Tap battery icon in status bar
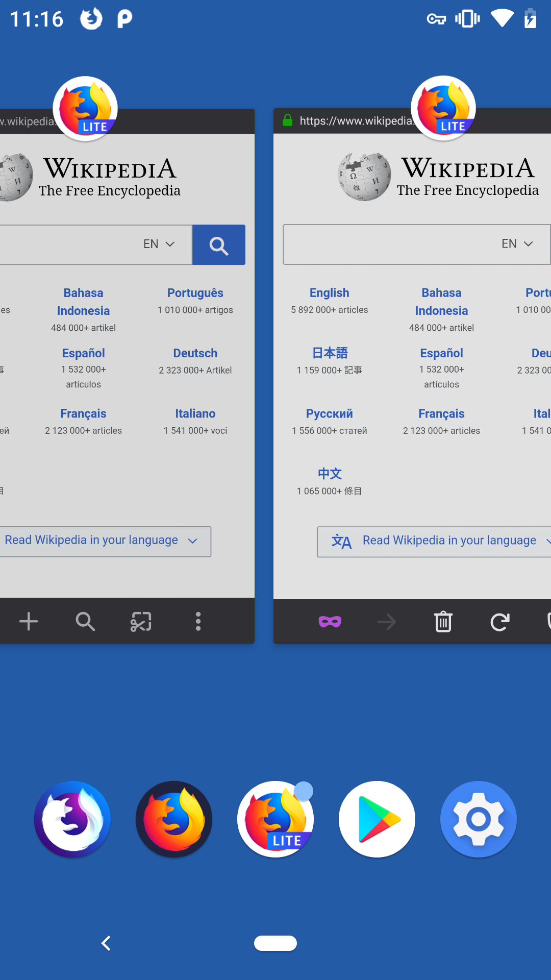The width and height of the screenshot is (551, 980). 531,18
